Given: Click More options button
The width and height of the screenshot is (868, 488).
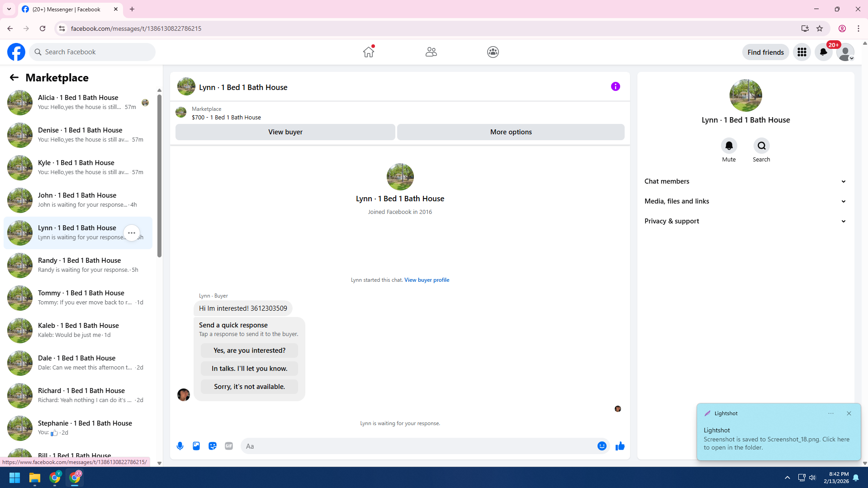Looking at the screenshot, I should (511, 132).
